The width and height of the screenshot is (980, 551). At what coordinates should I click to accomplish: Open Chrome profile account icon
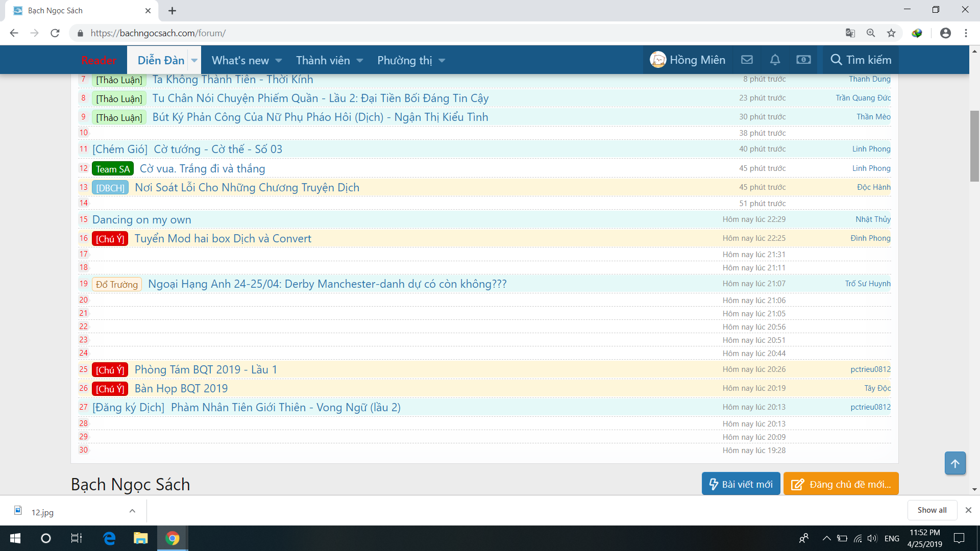point(945,33)
